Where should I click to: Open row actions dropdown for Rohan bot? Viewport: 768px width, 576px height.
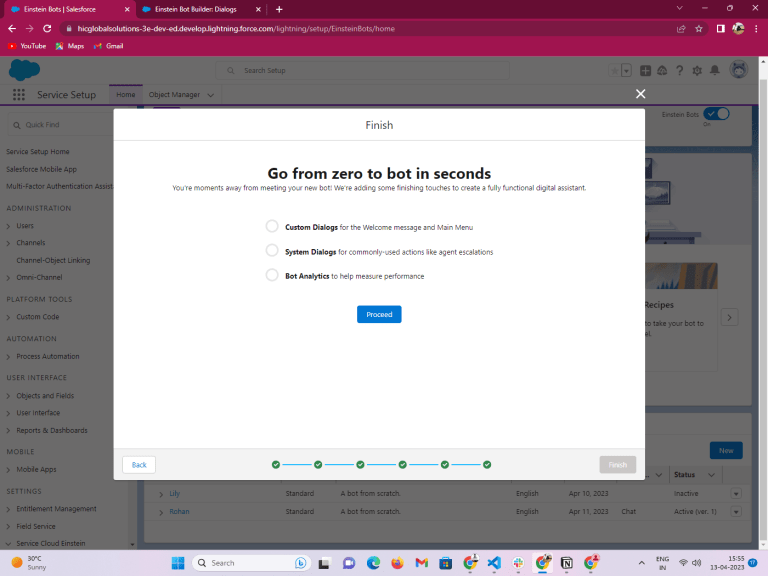[736, 512]
